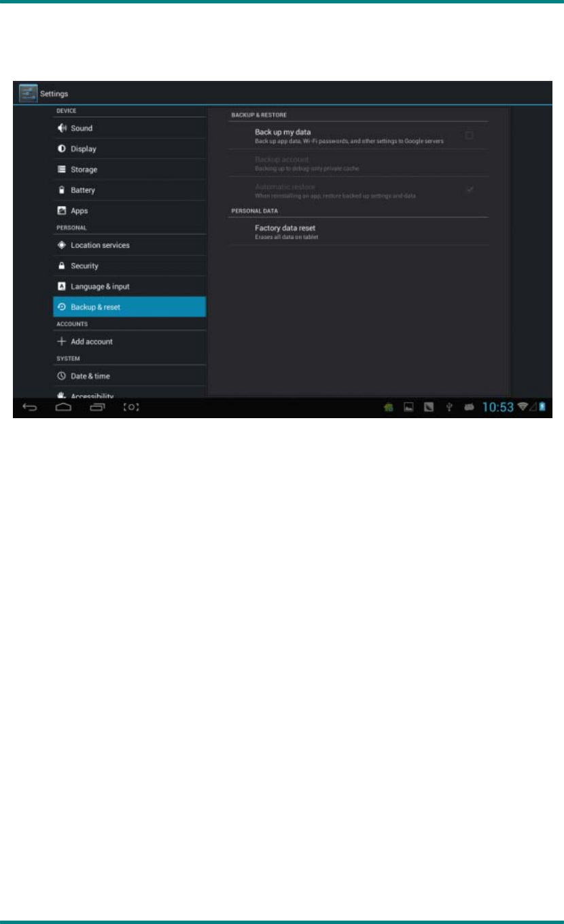Tap the screenshot capture icon in navigation bar

(131, 407)
